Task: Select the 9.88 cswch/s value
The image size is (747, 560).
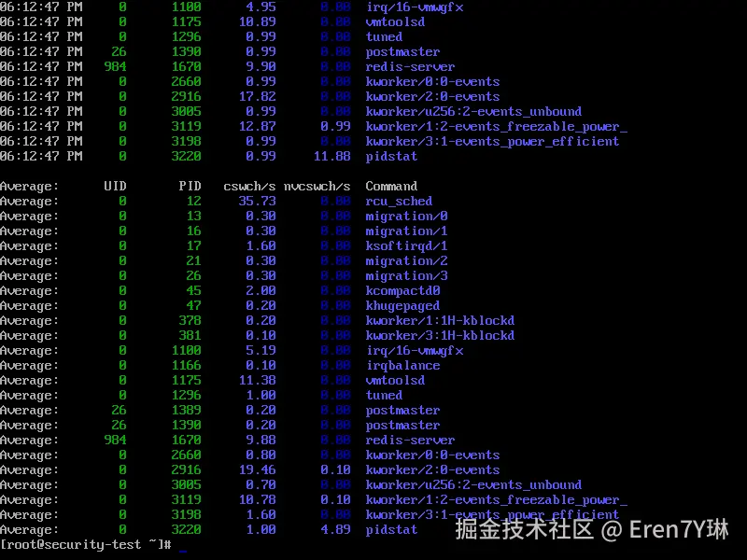Action: point(261,440)
